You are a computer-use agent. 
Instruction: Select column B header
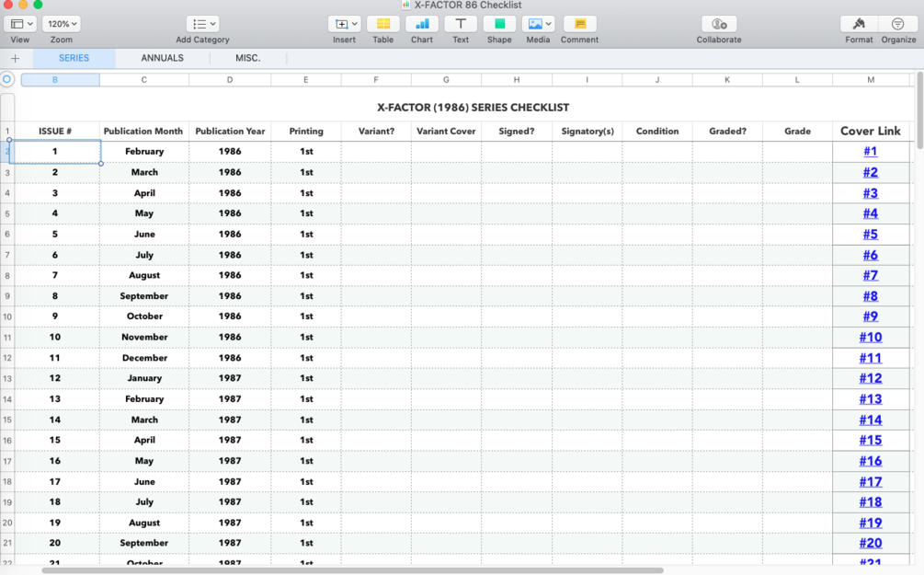(x=60, y=80)
